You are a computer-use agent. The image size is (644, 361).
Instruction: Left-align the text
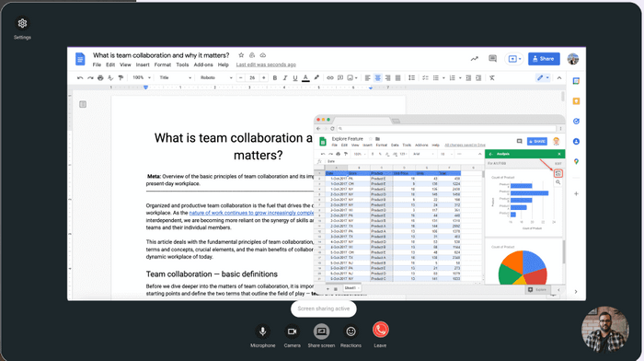coord(368,77)
